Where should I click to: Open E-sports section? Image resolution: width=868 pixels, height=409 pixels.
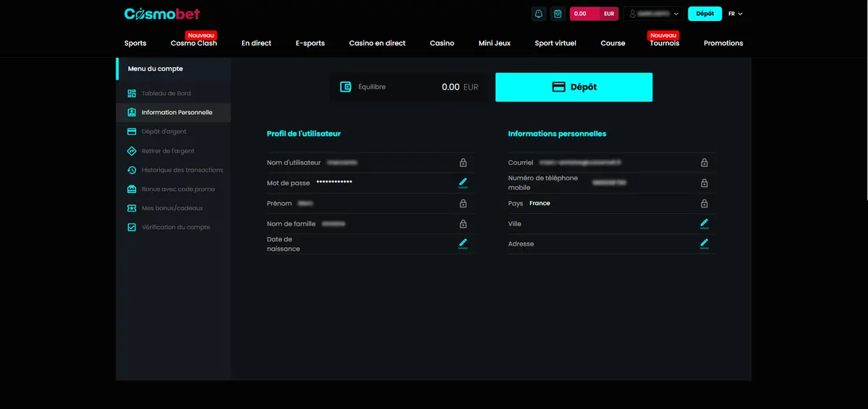310,43
